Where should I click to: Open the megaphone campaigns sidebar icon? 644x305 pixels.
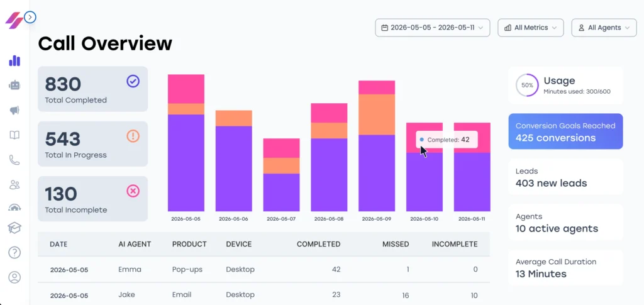click(14, 110)
